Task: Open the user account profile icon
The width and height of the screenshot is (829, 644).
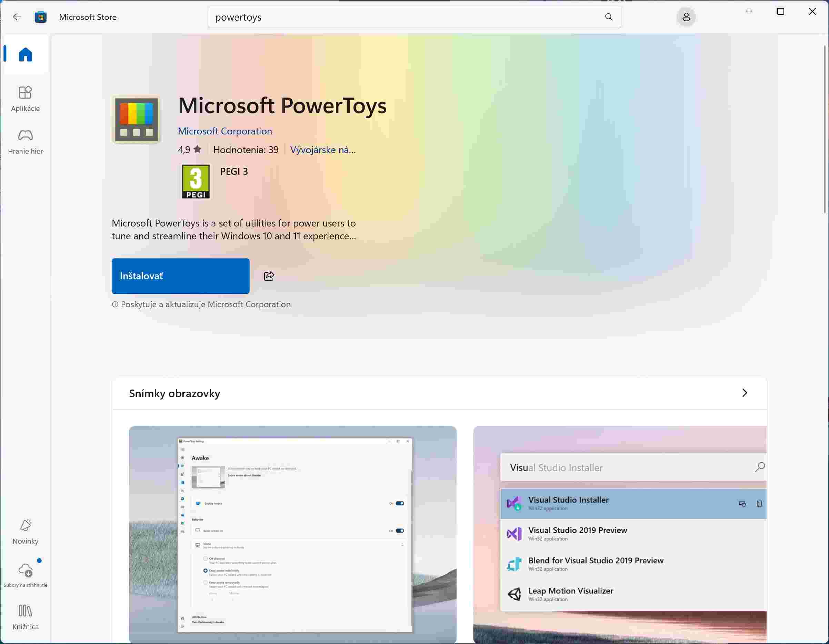Action: 686,17
